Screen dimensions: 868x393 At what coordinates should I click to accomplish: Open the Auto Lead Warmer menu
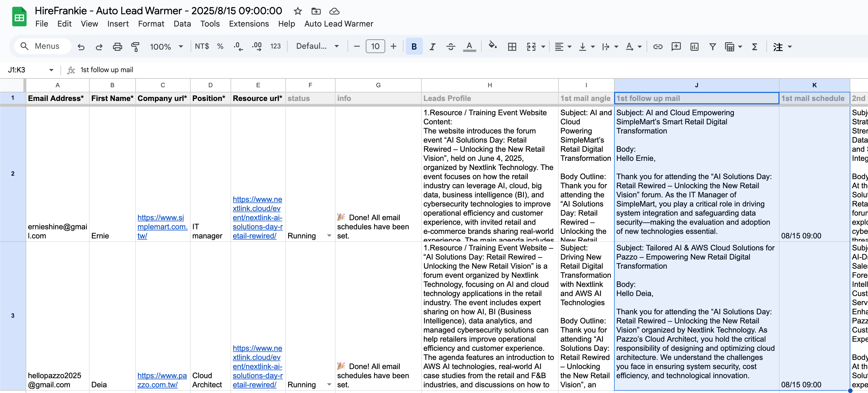point(338,24)
